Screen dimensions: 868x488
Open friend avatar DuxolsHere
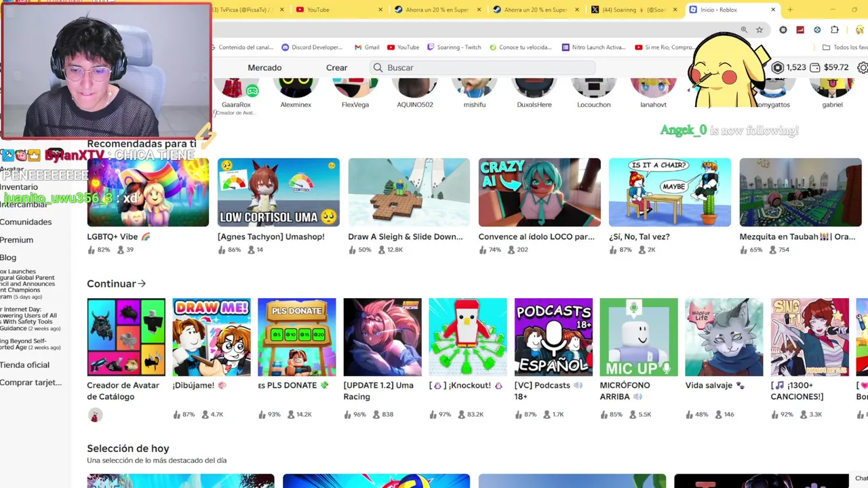tap(534, 88)
